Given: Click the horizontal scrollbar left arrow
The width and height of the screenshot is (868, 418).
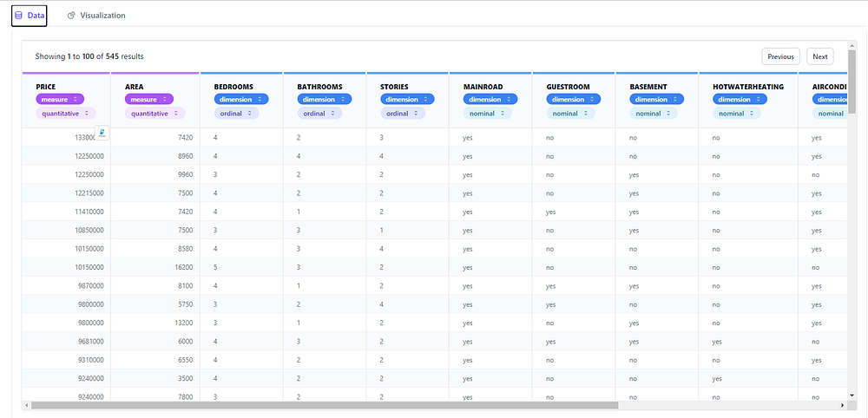Looking at the screenshot, I should point(26,405).
